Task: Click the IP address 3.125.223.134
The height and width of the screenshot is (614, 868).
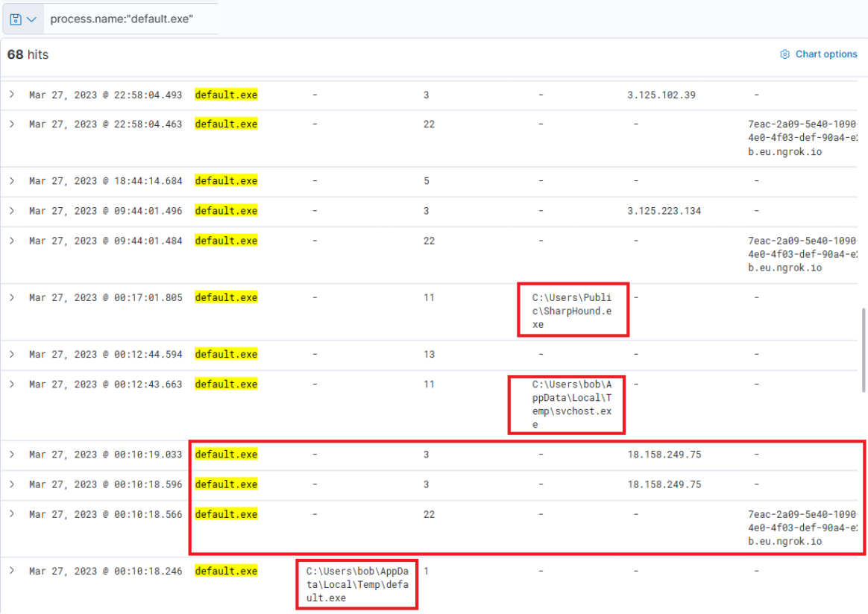Action: (664, 211)
